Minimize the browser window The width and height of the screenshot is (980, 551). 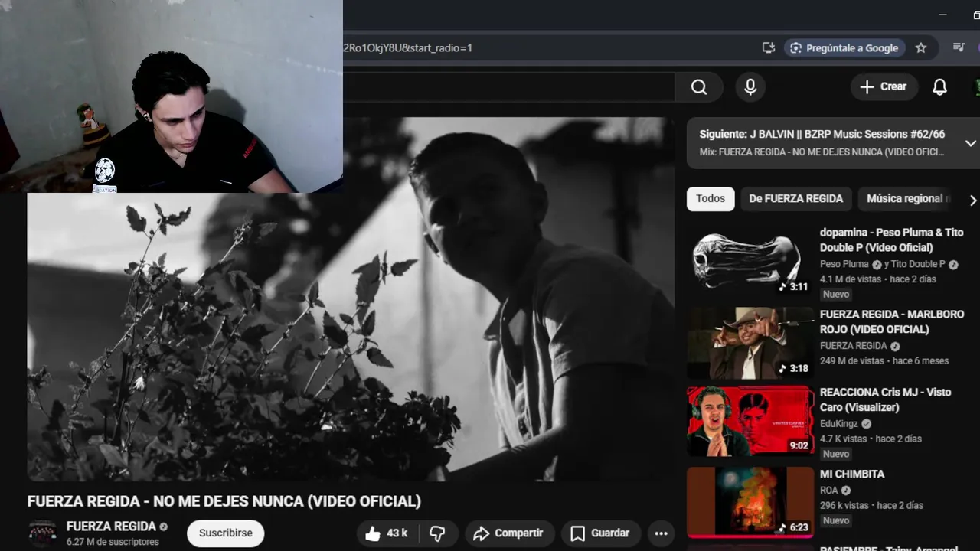click(x=943, y=15)
